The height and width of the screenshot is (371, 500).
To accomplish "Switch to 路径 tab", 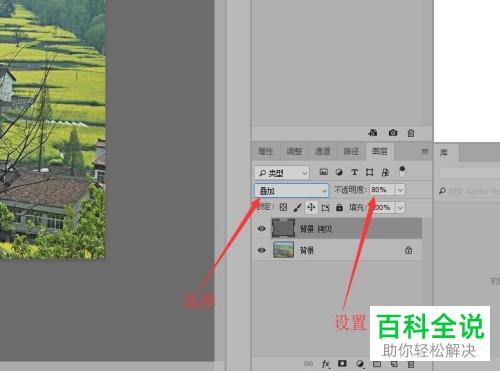I will pyautogui.click(x=351, y=151).
